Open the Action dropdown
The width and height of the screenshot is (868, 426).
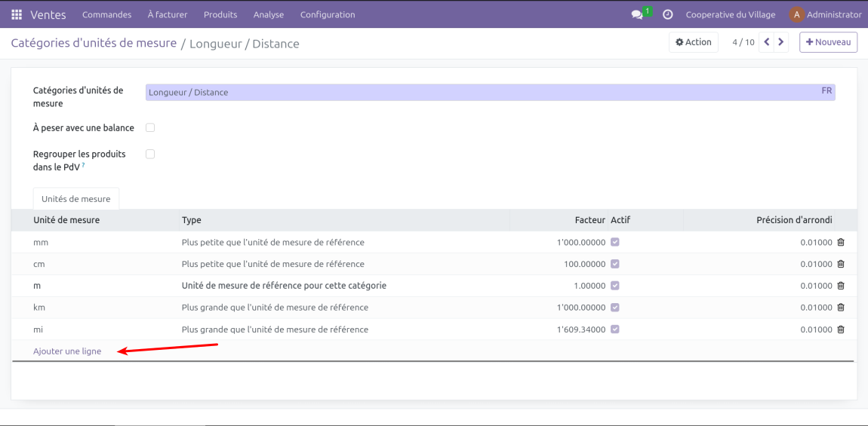click(693, 42)
